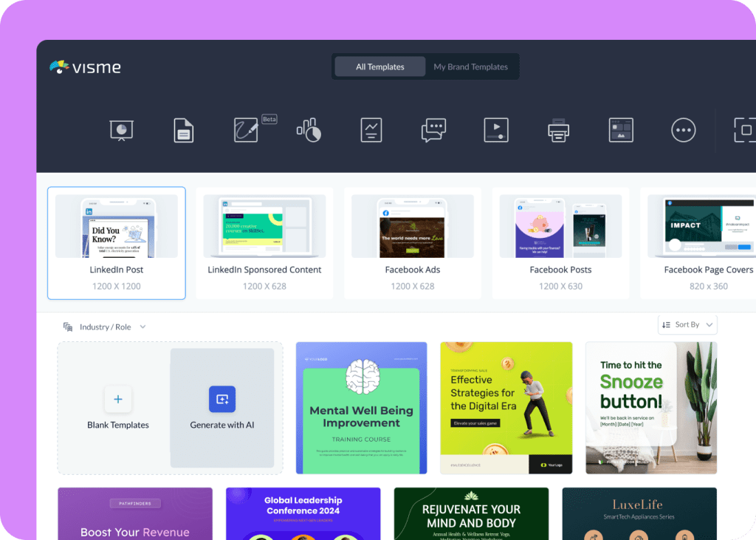Select the Presentations category icon

click(122, 130)
